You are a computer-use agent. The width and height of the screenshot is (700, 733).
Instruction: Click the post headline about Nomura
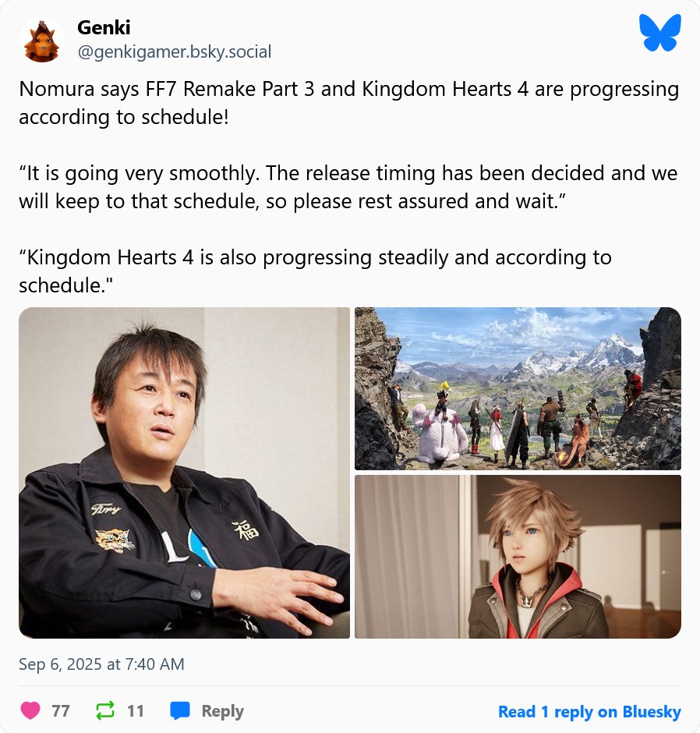tap(348, 103)
